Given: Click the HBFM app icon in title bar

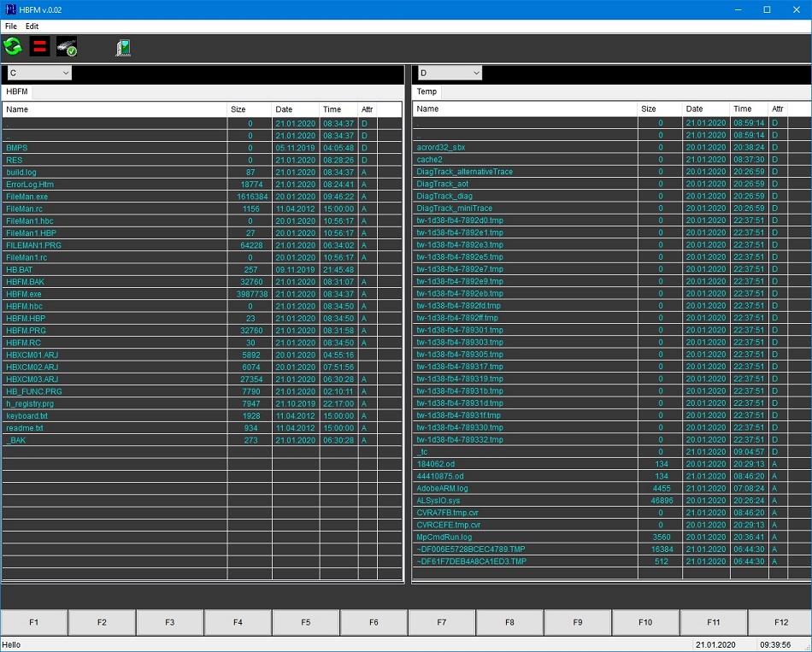Looking at the screenshot, I should pos(11,9).
